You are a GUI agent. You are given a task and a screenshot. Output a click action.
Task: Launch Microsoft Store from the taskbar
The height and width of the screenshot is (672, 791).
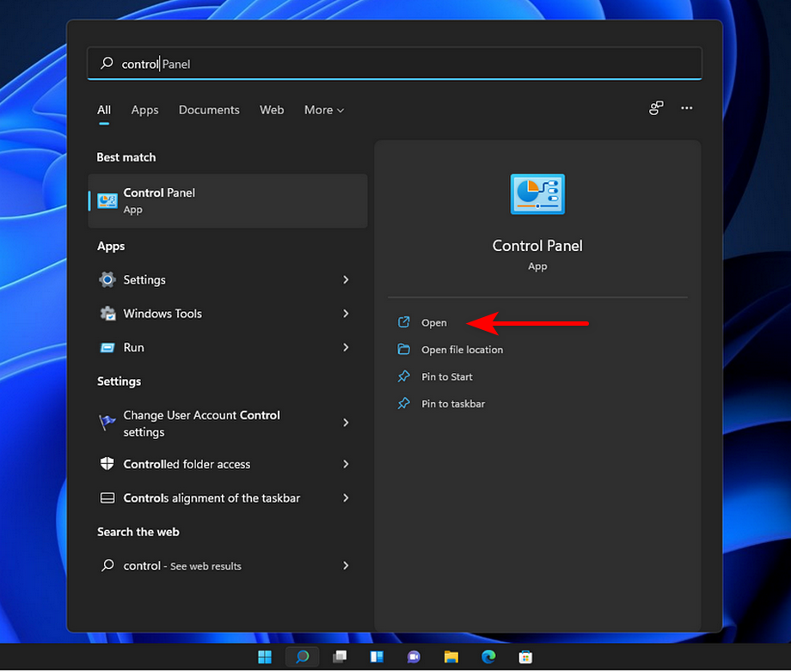524,656
